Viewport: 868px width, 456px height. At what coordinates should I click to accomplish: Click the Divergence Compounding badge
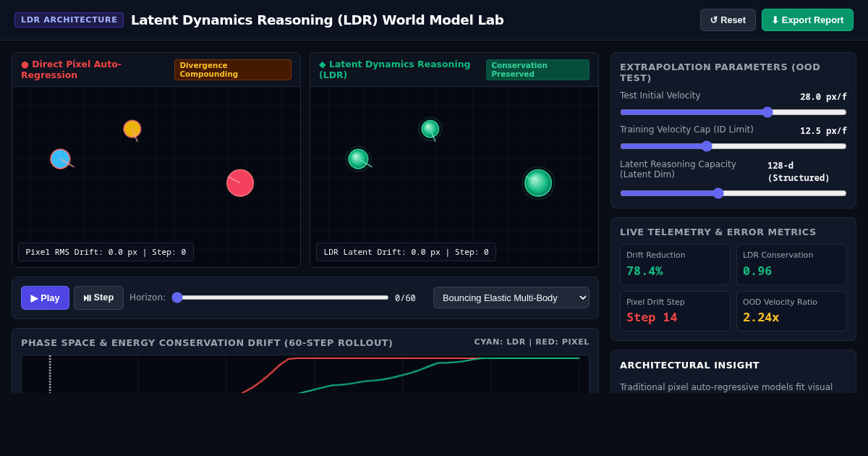233,69
